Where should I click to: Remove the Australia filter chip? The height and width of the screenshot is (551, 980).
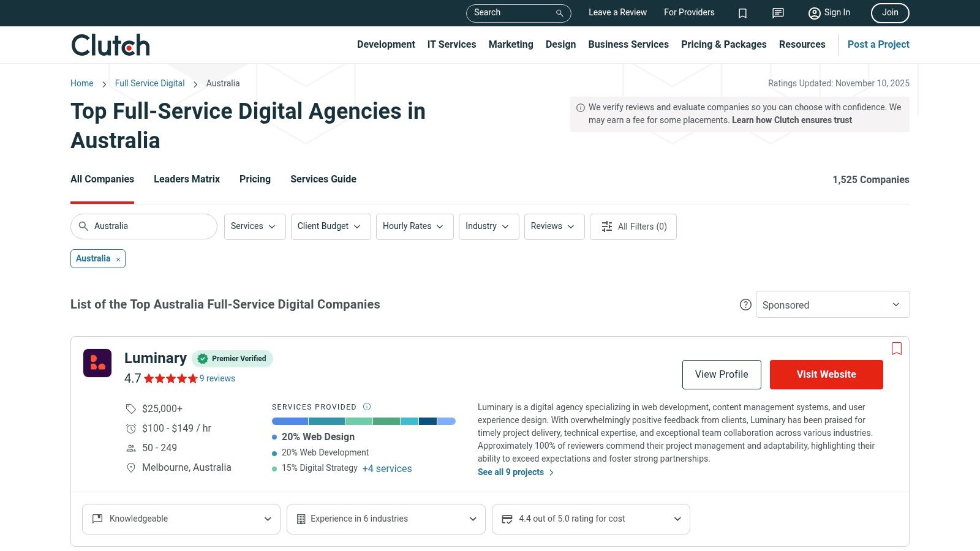tap(118, 260)
